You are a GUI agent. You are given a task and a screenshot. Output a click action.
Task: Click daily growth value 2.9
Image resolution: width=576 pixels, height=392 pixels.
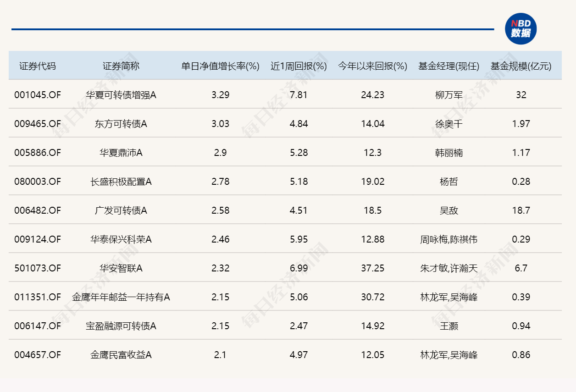[x=221, y=153]
